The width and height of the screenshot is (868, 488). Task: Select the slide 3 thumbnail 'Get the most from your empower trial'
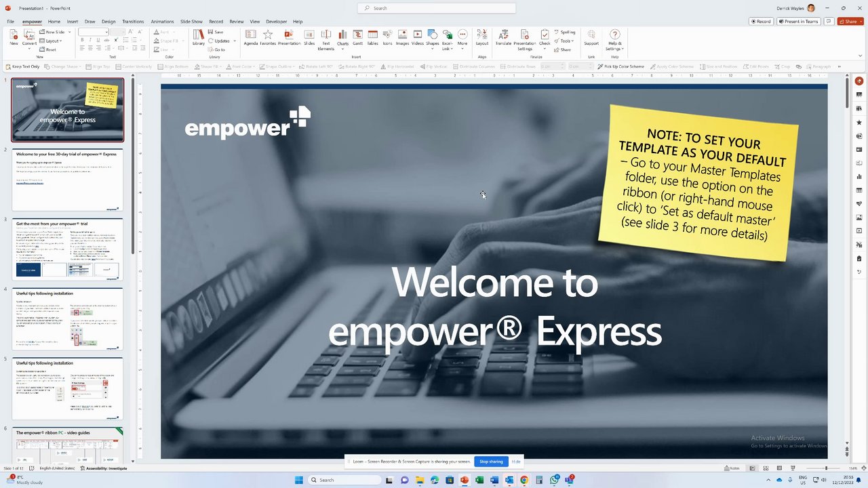(67, 249)
